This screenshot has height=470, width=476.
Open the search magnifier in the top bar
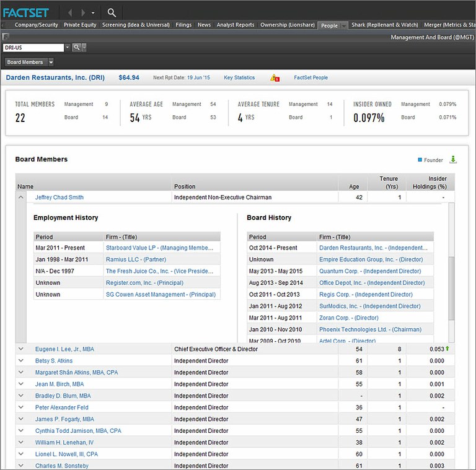pos(112,12)
